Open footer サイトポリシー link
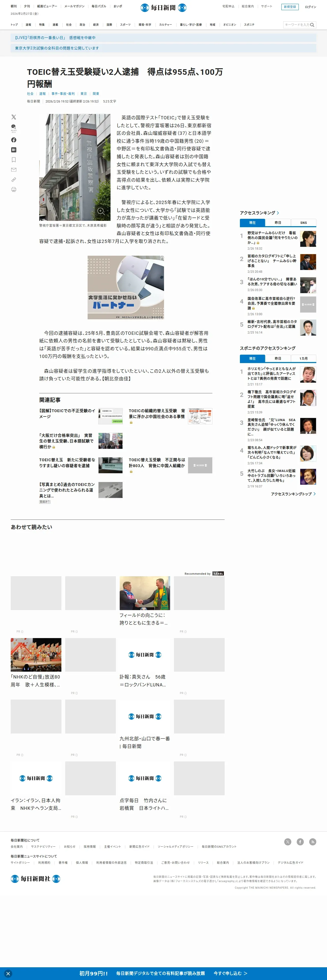Viewport: 327px width, 980px height. [x=20, y=862]
